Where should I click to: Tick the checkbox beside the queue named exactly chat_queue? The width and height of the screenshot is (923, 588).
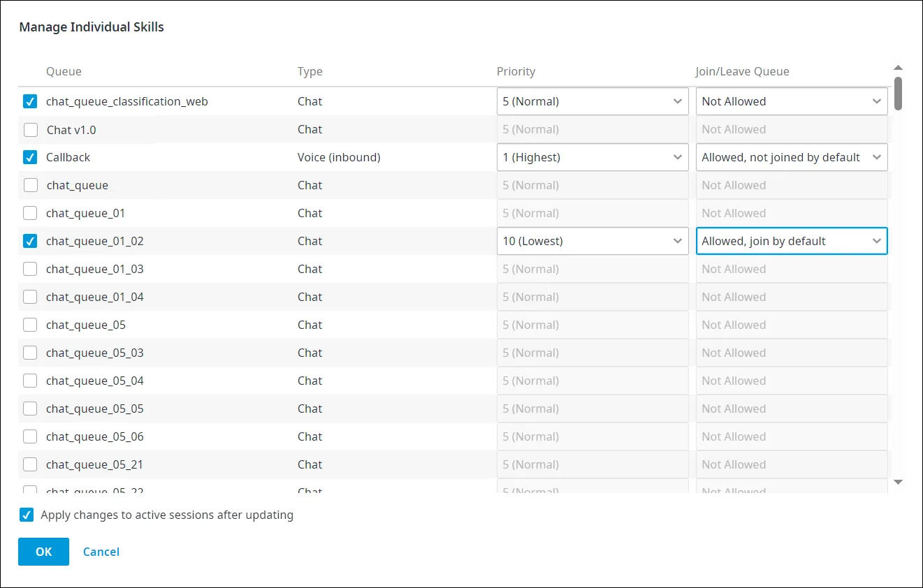tap(30, 185)
